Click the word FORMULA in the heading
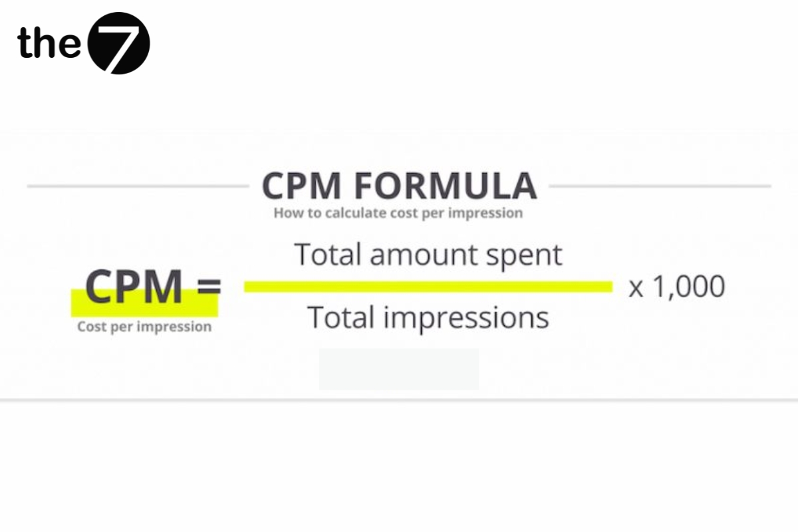 tap(446, 186)
